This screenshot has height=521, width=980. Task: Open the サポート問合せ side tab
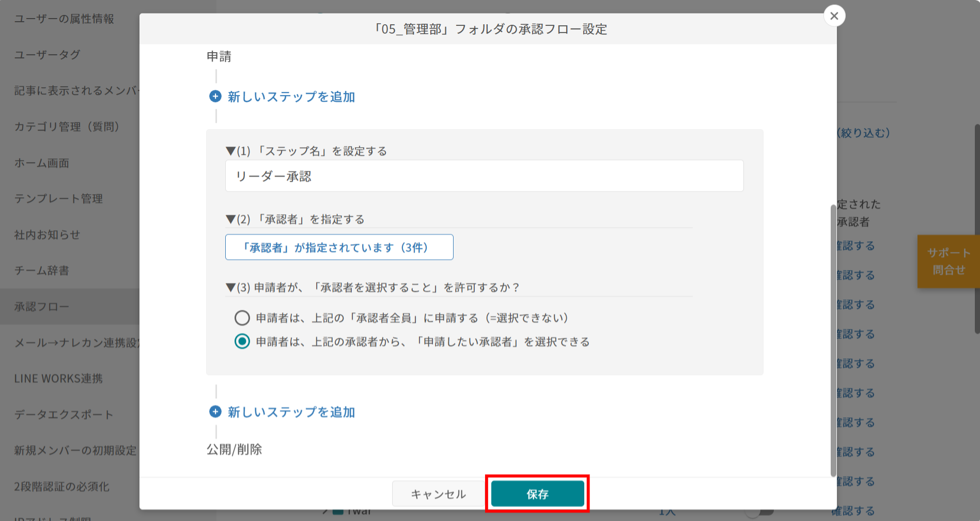click(x=948, y=261)
